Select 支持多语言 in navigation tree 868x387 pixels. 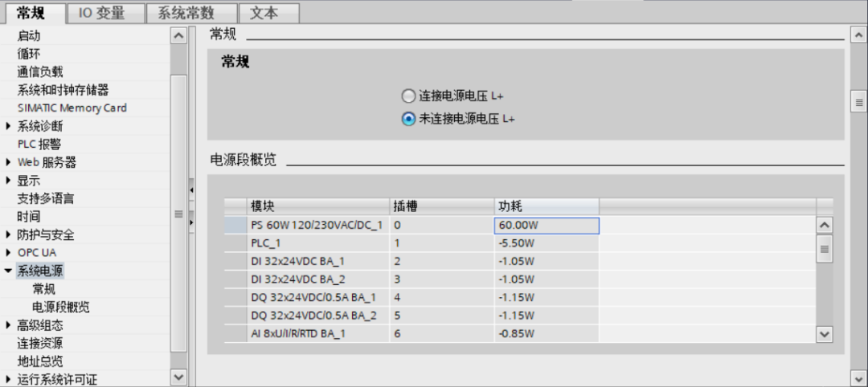click(x=45, y=198)
